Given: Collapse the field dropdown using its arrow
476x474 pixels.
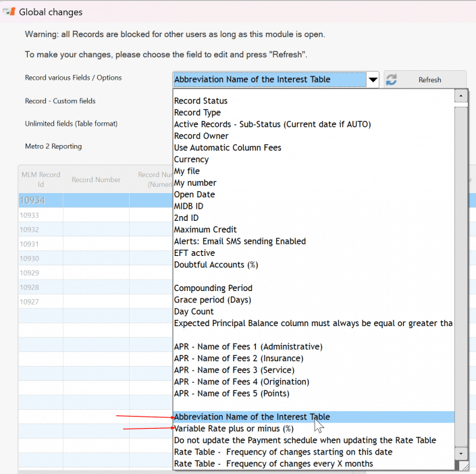Looking at the screenshot, I should point(373,80).
